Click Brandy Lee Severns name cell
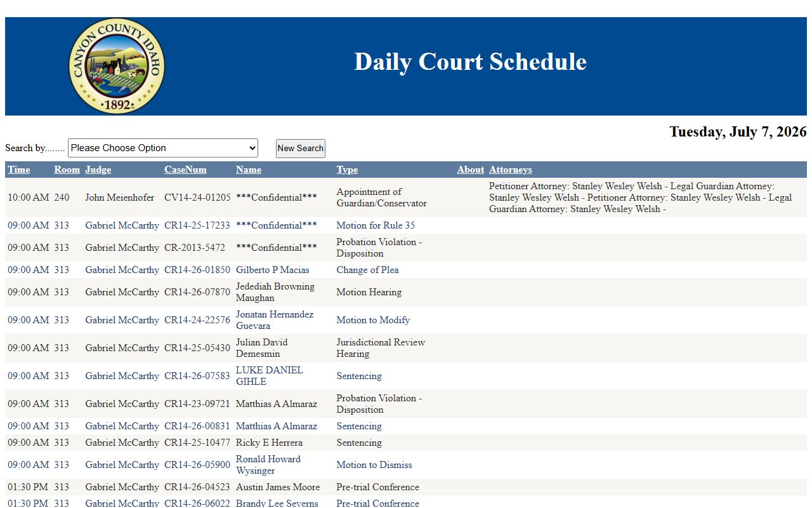This screenshot has height=508, width=812. 277,504
